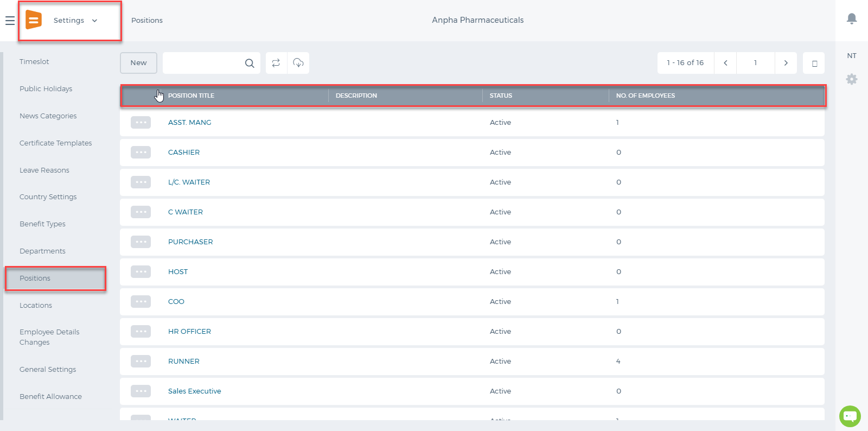This screenshot has height=431, width=868.
Task: Select Departments in sidebar
Action: (x=42, y=251)
